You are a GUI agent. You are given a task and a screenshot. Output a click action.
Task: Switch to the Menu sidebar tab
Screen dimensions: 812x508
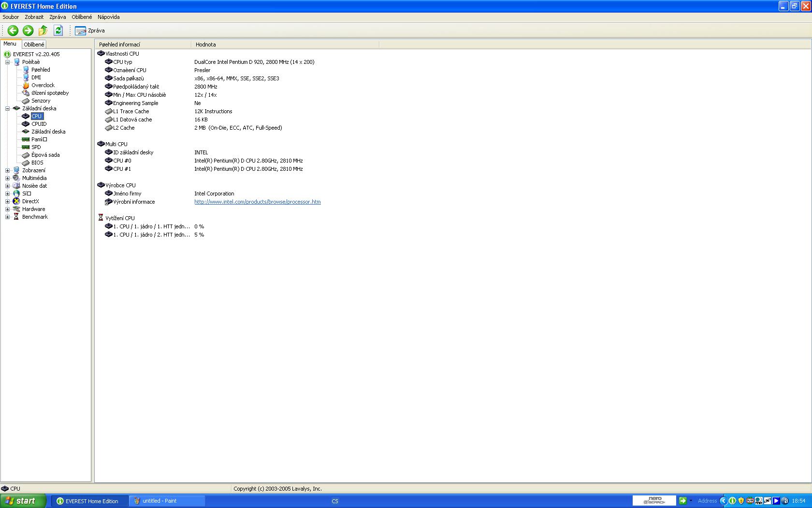pos(10,44)
